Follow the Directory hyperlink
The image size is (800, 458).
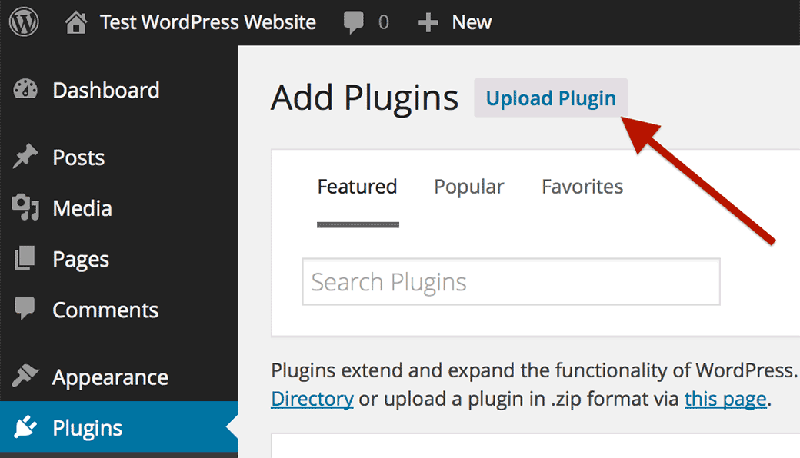pos(312,399)
